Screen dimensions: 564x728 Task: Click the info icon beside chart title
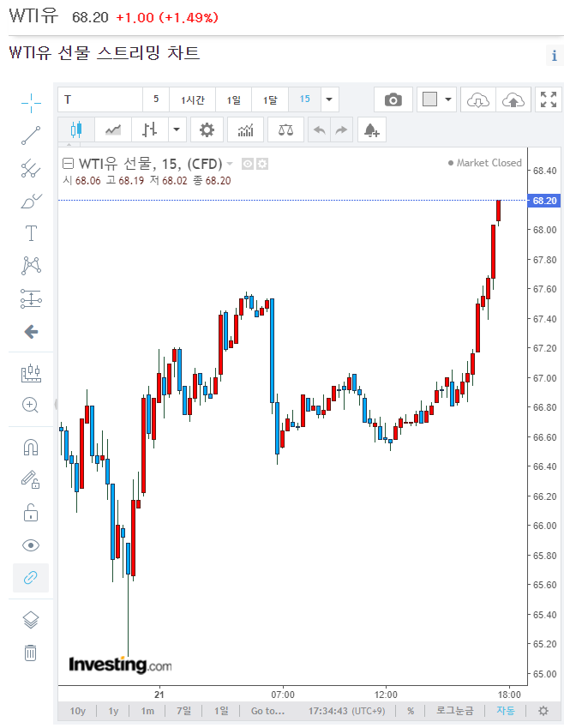pyautogui.click(x=555, y=55)
